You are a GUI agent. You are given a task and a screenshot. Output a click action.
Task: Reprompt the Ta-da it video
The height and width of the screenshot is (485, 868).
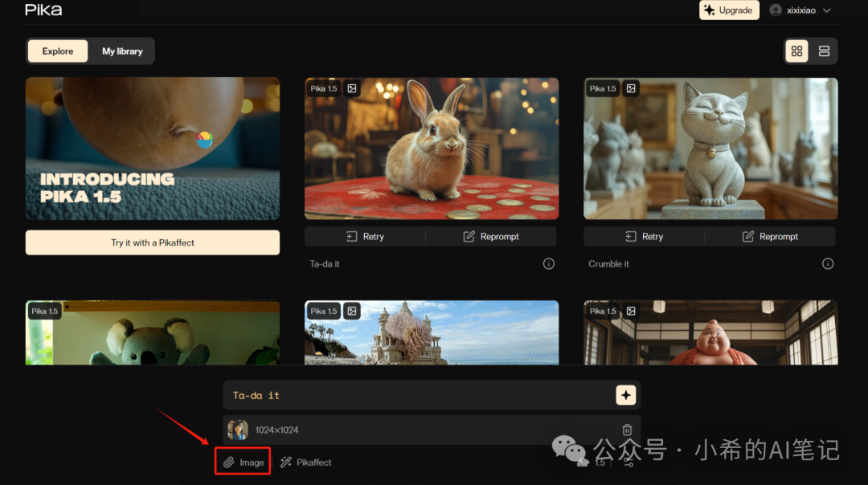pyautogui.click(x=491, y=236)
